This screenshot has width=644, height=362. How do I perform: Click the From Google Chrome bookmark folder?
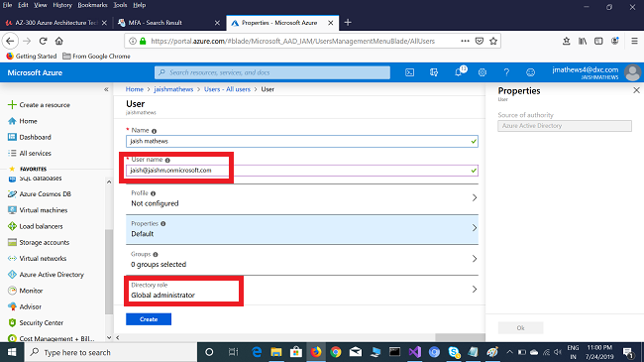point(96,56)
